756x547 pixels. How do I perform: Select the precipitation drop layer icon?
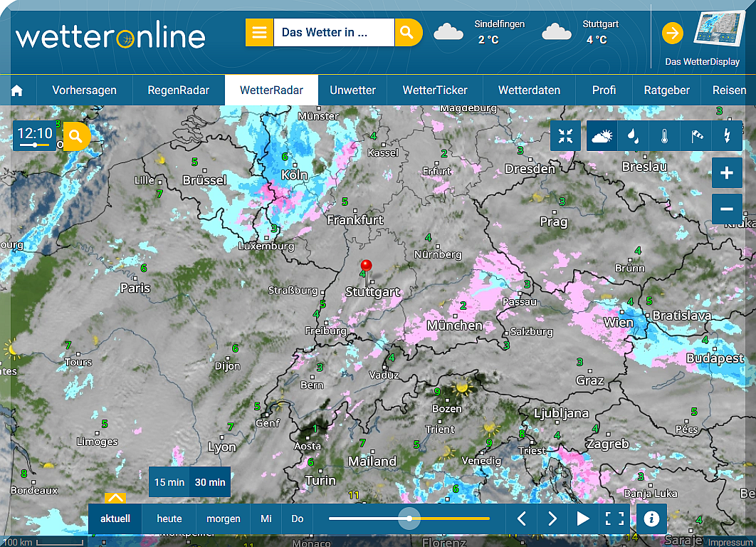[633, 136]
